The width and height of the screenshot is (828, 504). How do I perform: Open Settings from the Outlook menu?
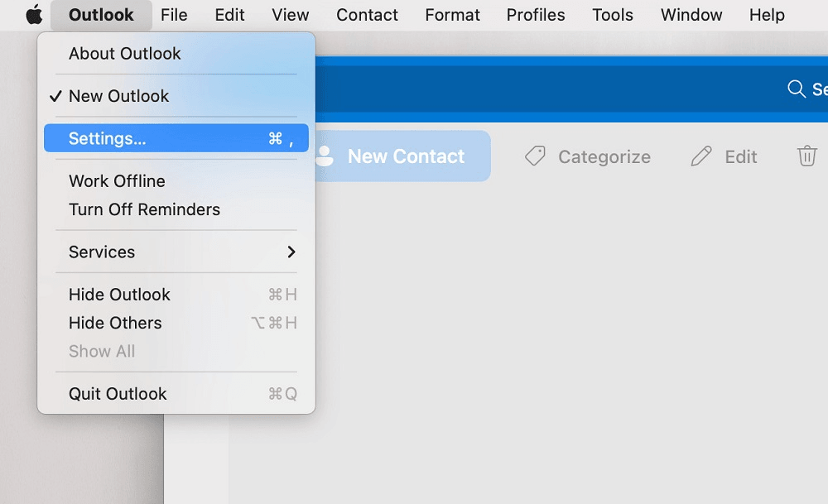[108, 138]
